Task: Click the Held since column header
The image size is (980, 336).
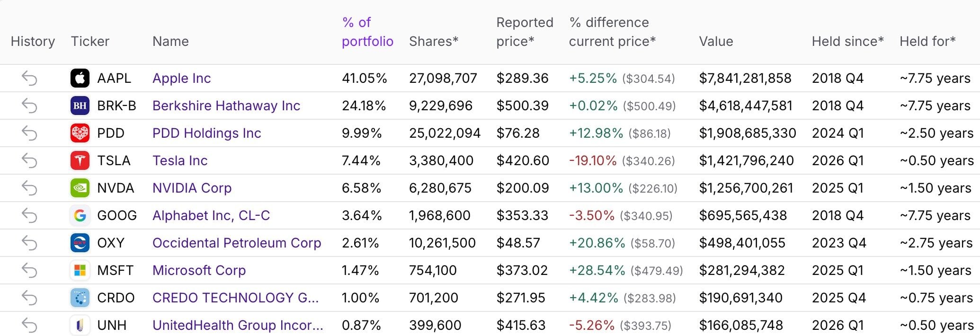Action: pyautogui.click(x=847, y=41)
